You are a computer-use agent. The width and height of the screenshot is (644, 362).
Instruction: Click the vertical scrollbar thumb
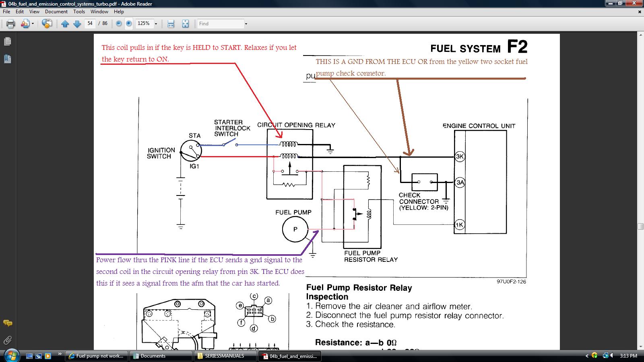[x=640, y=226]
